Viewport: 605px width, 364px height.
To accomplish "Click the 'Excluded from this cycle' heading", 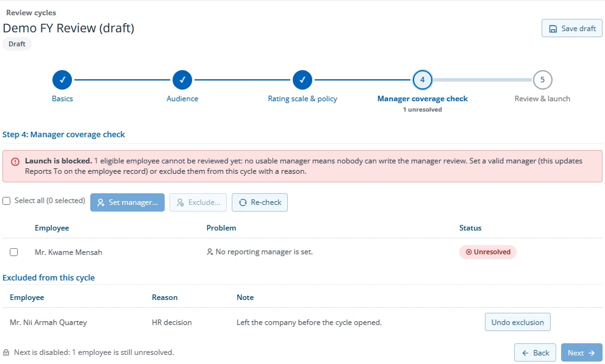I will tap(49, 277).
